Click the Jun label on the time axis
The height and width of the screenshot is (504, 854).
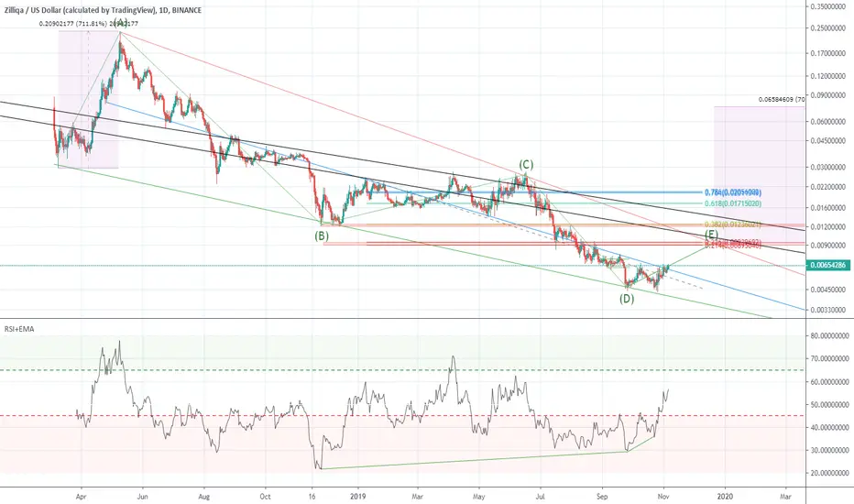tap(142, 497)
